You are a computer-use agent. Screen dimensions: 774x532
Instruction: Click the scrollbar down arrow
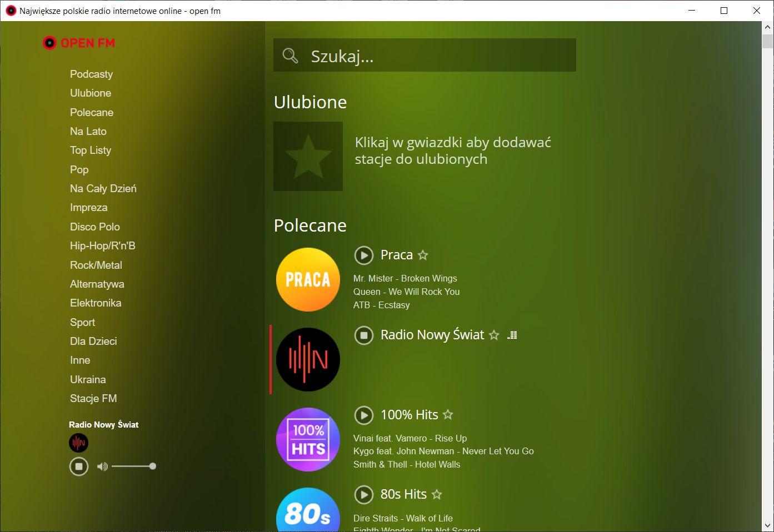768,525
